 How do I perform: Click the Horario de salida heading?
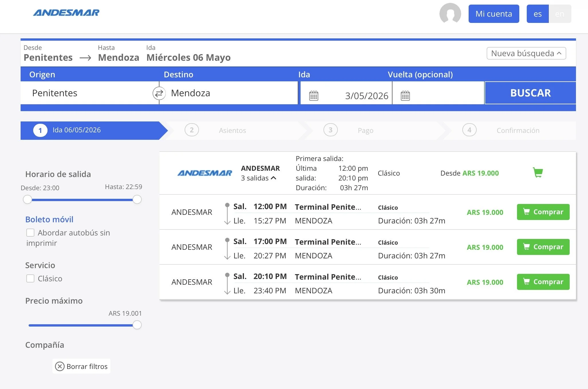[58, 174]
